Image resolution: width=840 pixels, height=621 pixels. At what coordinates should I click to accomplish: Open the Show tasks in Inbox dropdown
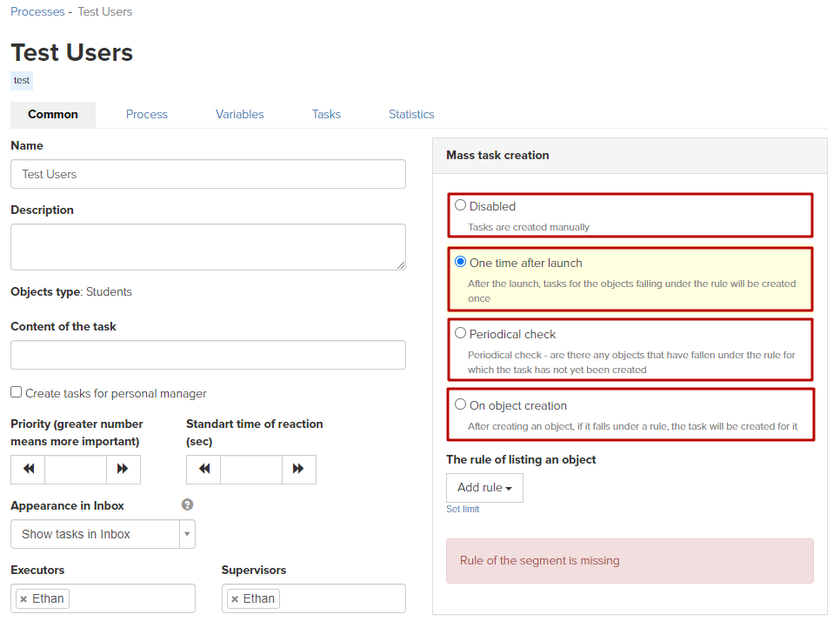click(x=103, y=534)
